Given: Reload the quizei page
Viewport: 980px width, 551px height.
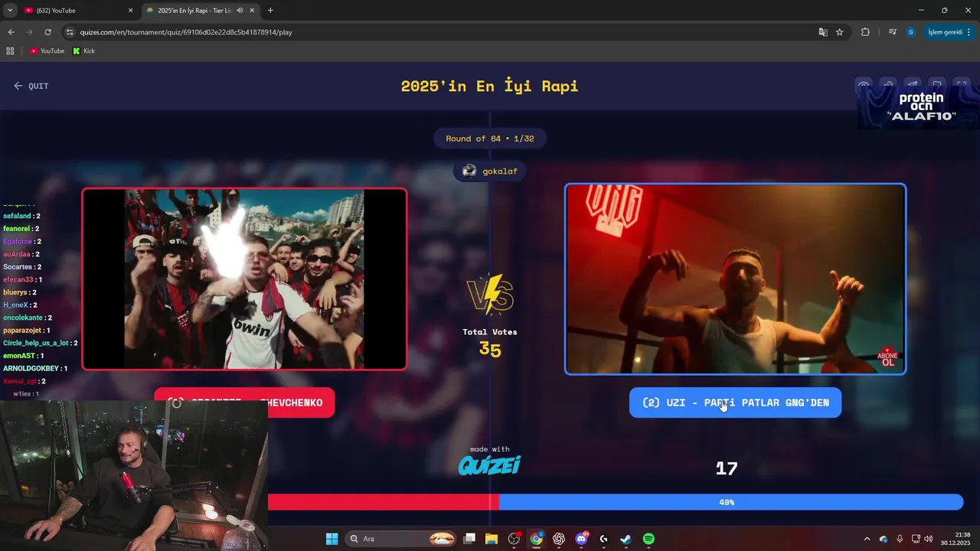Looking at the screenshot, I should pos(47,32).
